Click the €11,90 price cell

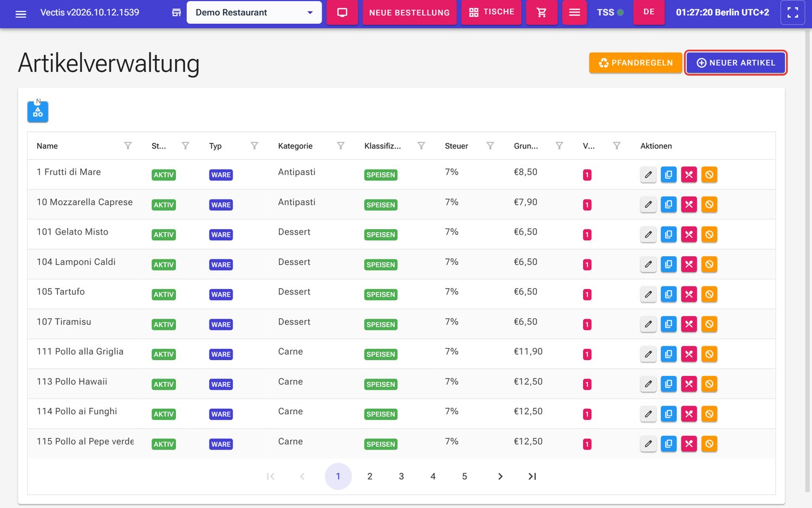[x=528, y=351]
